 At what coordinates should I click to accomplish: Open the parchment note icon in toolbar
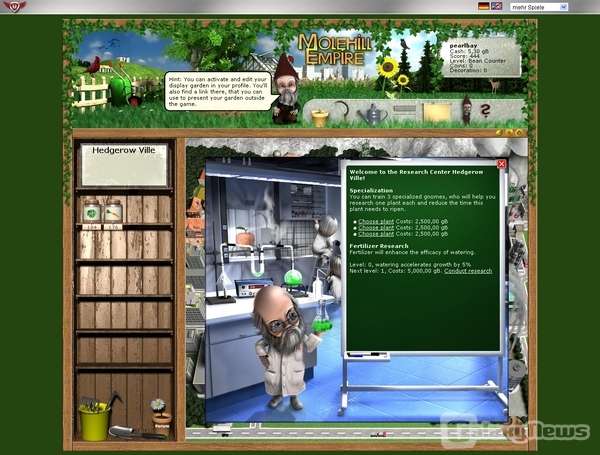tap(435, 112)
